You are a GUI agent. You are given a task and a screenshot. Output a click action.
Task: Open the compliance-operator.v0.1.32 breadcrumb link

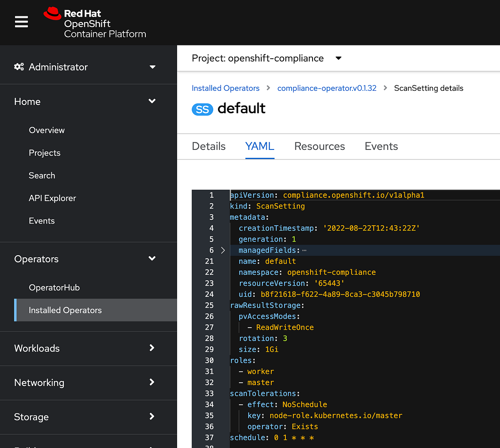click(327, 88)
